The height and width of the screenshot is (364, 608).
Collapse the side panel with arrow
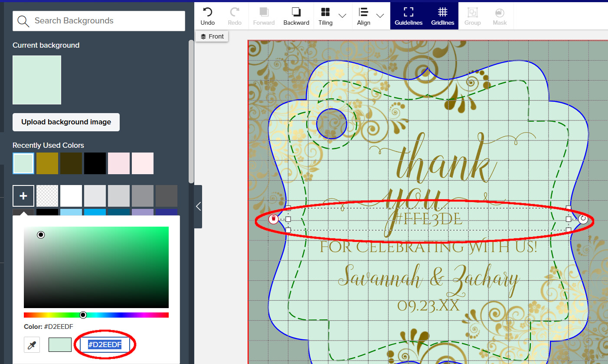(x=198, y=207)
